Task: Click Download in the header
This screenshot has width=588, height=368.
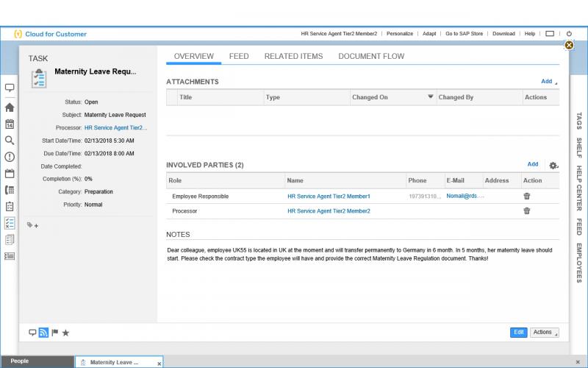Action: pos(503,33)
